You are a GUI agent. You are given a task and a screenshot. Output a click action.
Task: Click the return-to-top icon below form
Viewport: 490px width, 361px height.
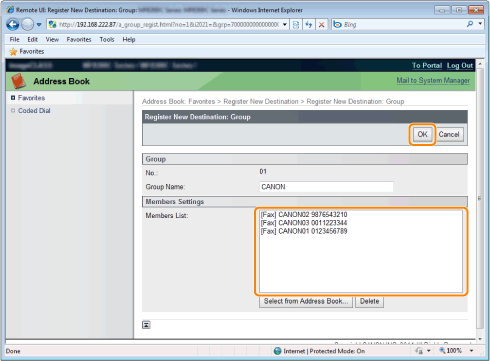point(146,325)
